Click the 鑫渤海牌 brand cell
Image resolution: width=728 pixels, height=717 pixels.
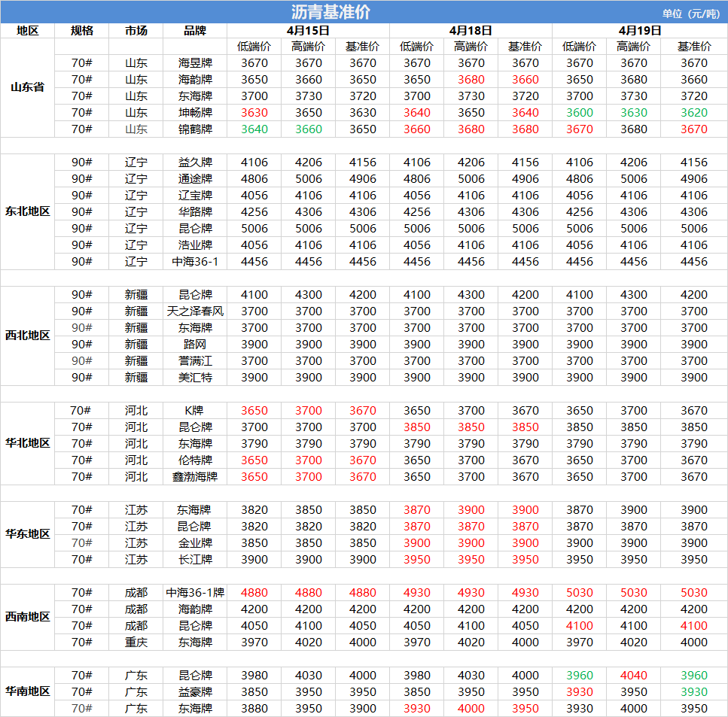click(x=195, y=477)
